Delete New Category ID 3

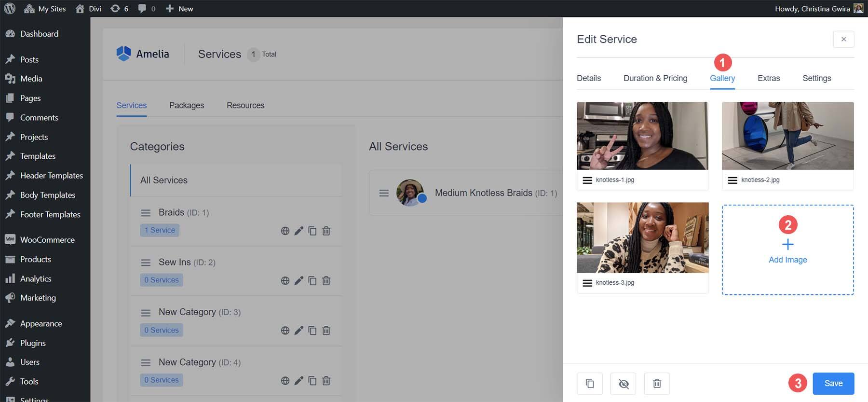click(326, 331)
